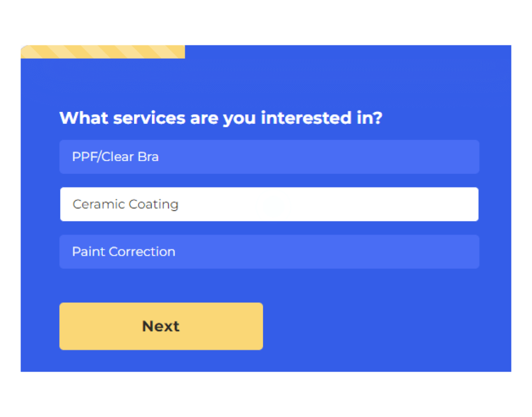Image resolution: width=532 pixels, height=417 pixels.
Task: Click the yellow Next button
Action: tap(161, 326)
